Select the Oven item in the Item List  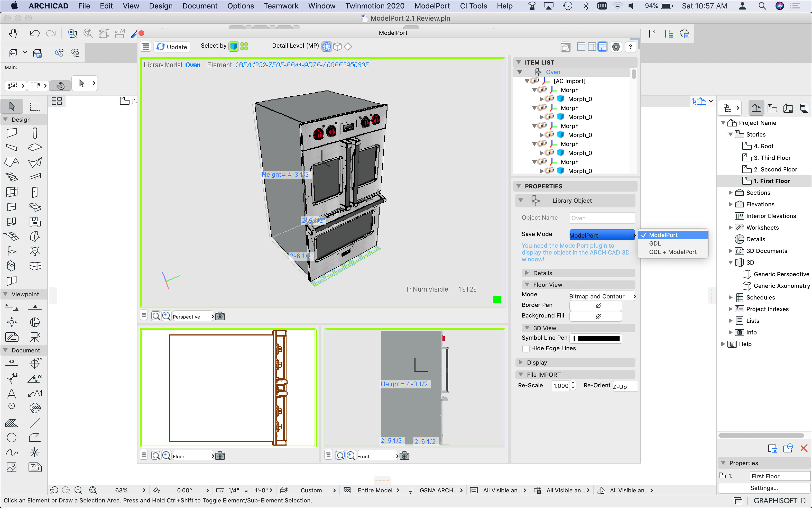tap(553, 72)
